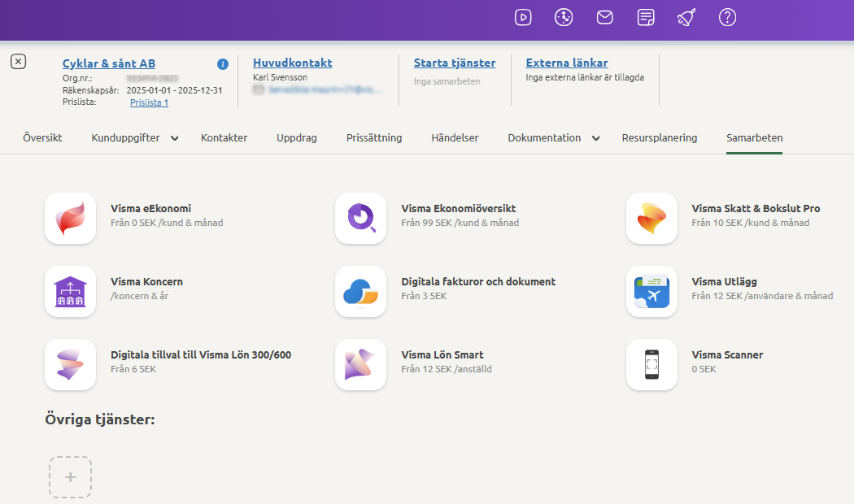The image size is (854, 504).
Task: Click the Visma Lön Smart title text
Action: (442, 355)
